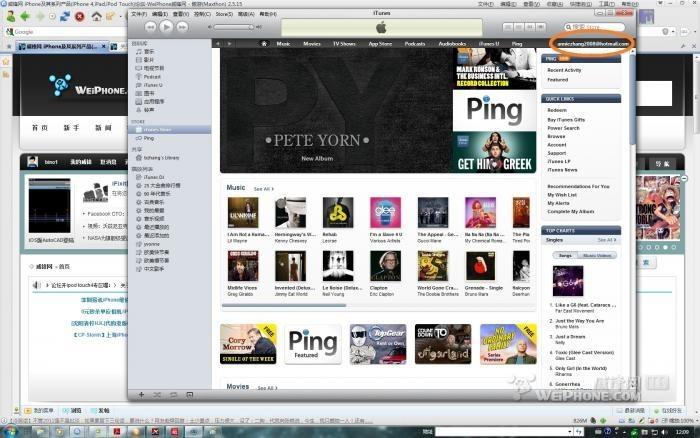Go back with the store back arrow
Screen dimensions: 700x438
click(218, 44)
